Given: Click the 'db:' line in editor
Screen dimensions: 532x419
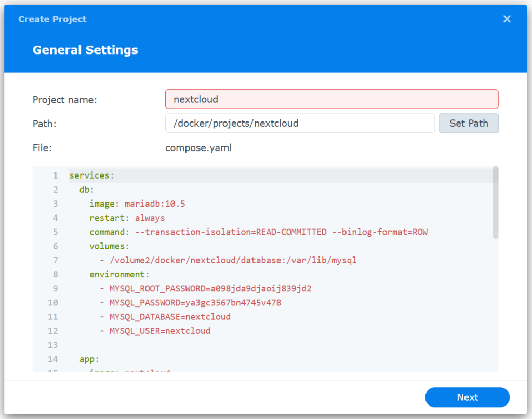Looking at the screenshot, I should coord(87,190).
